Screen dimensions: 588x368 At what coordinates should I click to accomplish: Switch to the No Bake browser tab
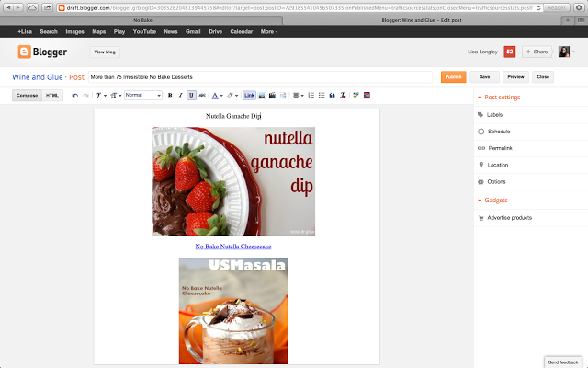[142, 20]
